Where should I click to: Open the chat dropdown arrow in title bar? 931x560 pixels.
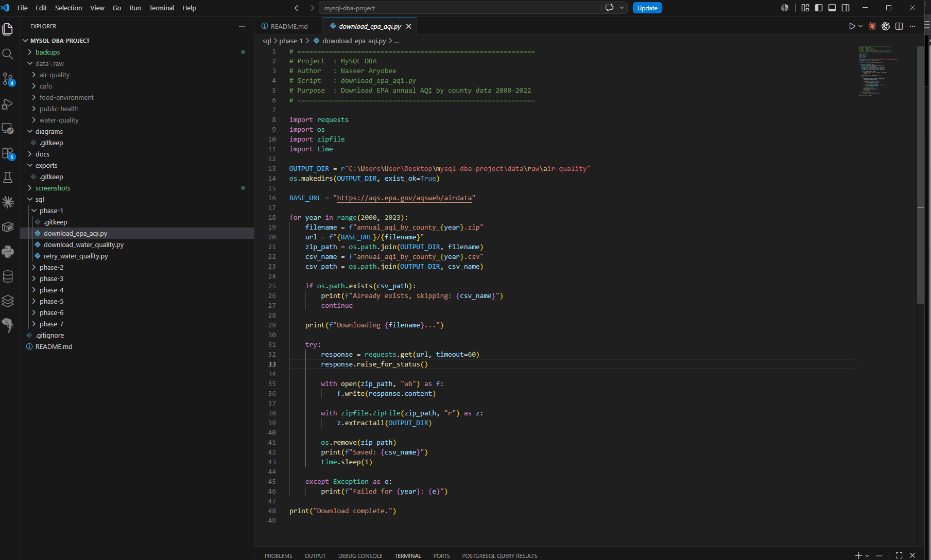622,8
